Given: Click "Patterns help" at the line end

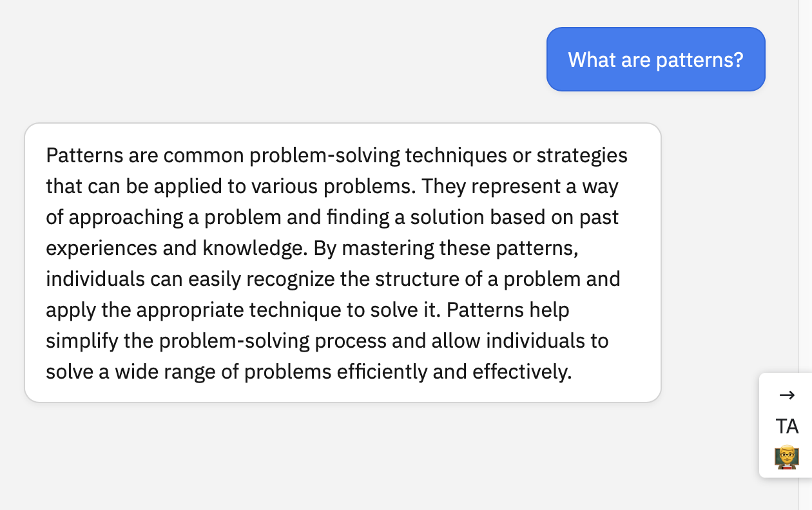Looking at the screenshot, I should (508, 310).
